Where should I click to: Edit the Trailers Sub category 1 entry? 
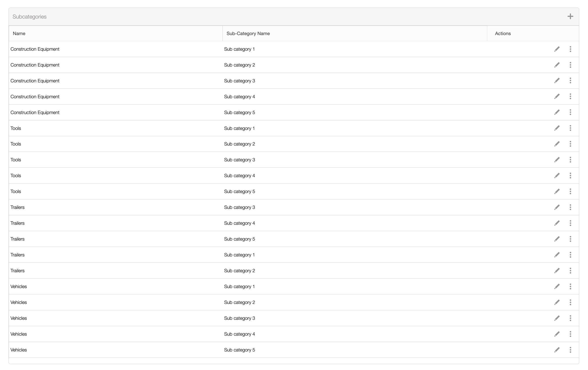pos(557,255)
